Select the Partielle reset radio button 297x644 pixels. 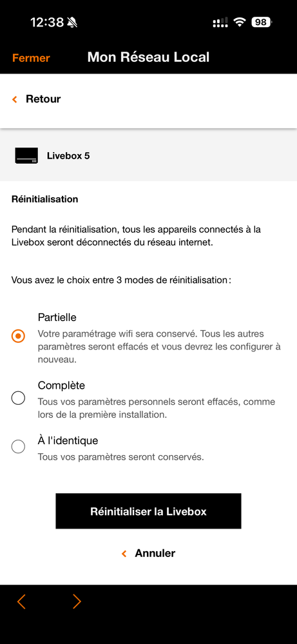(18, 336)
